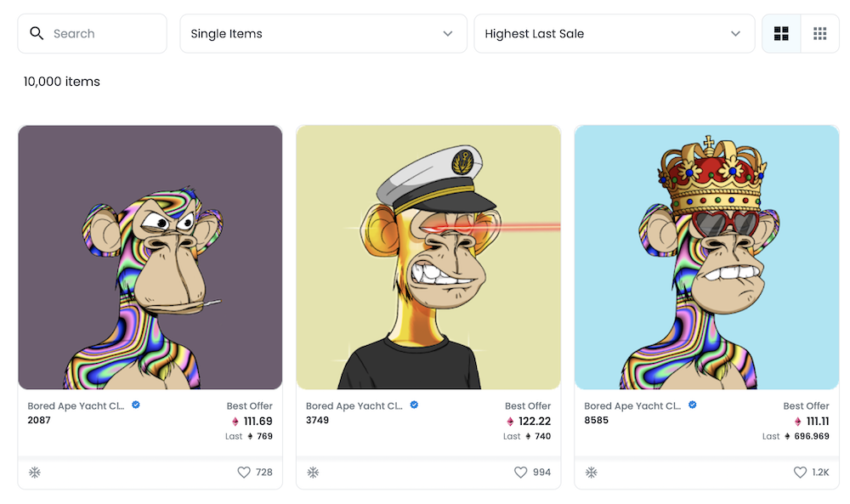The height and width of the screenshot is (504, 850).
Task: Click snowflake icon on ape 3749 card
Action: [x=313, y=473]
